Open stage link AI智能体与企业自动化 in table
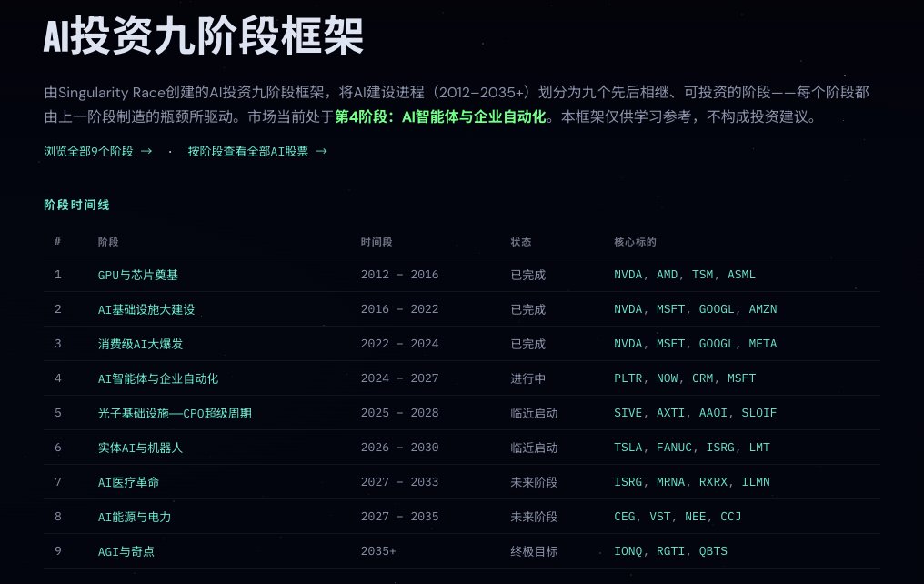This screenshot has height=584, width=924. 158,378
